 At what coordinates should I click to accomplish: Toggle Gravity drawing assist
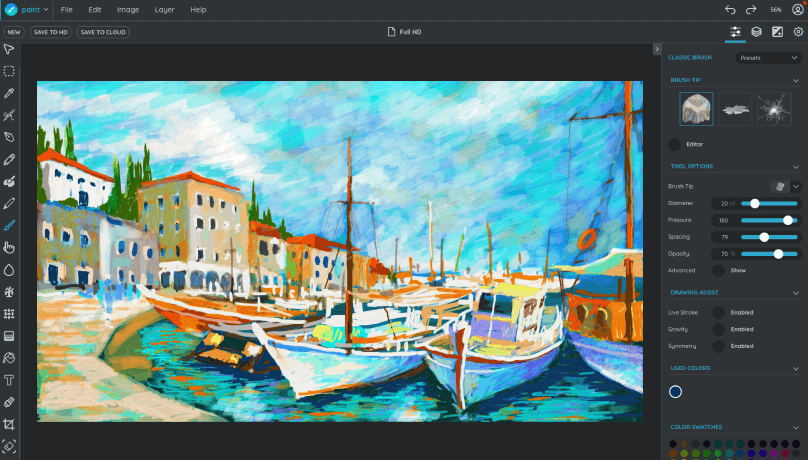(x=718, y=329)
